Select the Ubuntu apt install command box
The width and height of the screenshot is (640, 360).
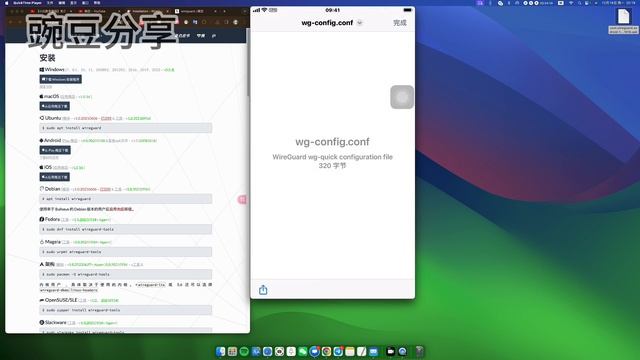[126, 128]
